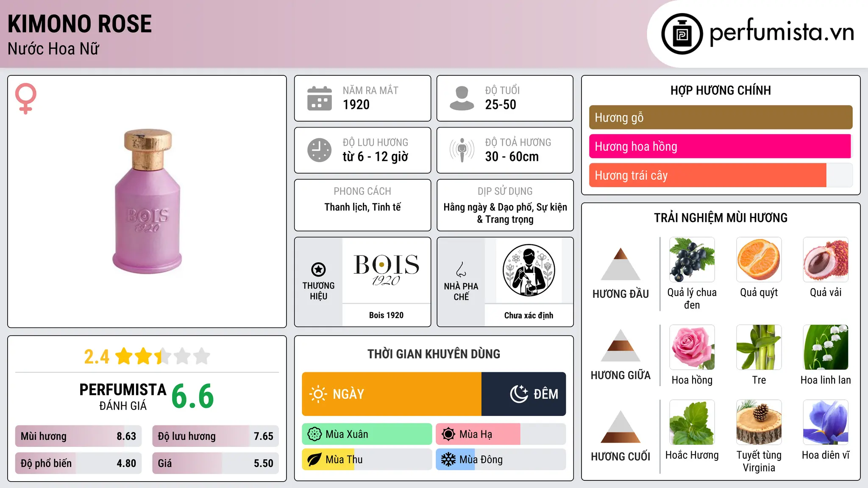The image size is (868, 488).
Task: Click the Trải nghiệm mùi hương heading
Action: 721,218
